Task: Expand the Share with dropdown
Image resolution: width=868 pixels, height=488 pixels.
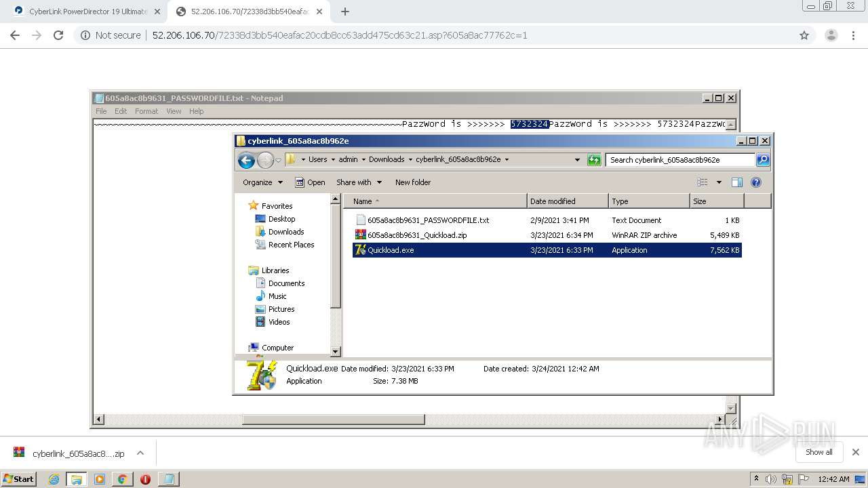Action: pos(359,182)
